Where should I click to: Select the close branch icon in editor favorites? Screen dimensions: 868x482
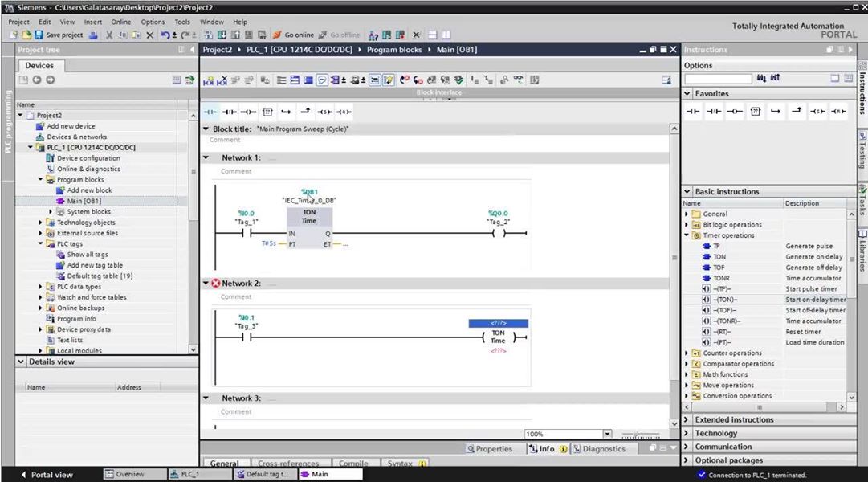pos(305,112)
